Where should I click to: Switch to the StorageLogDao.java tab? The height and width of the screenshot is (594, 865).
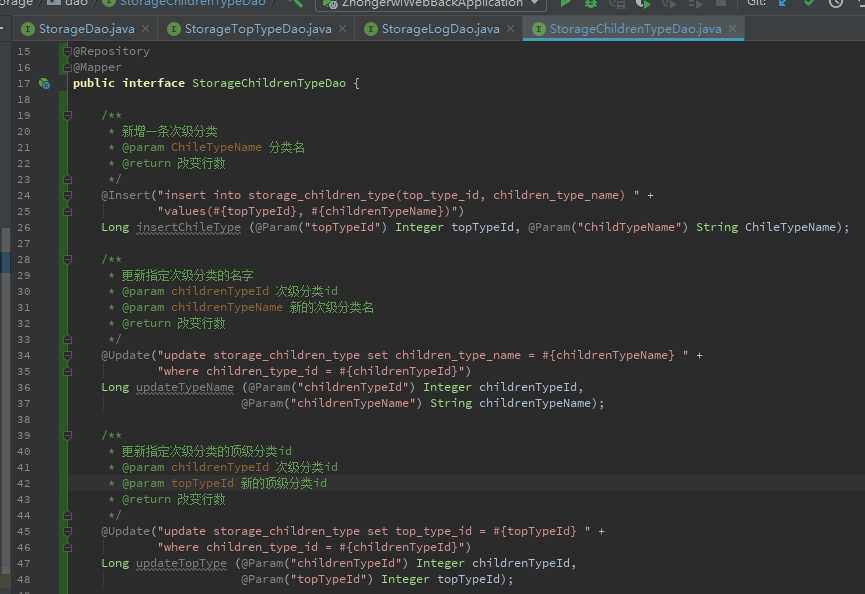pos(440,29)
